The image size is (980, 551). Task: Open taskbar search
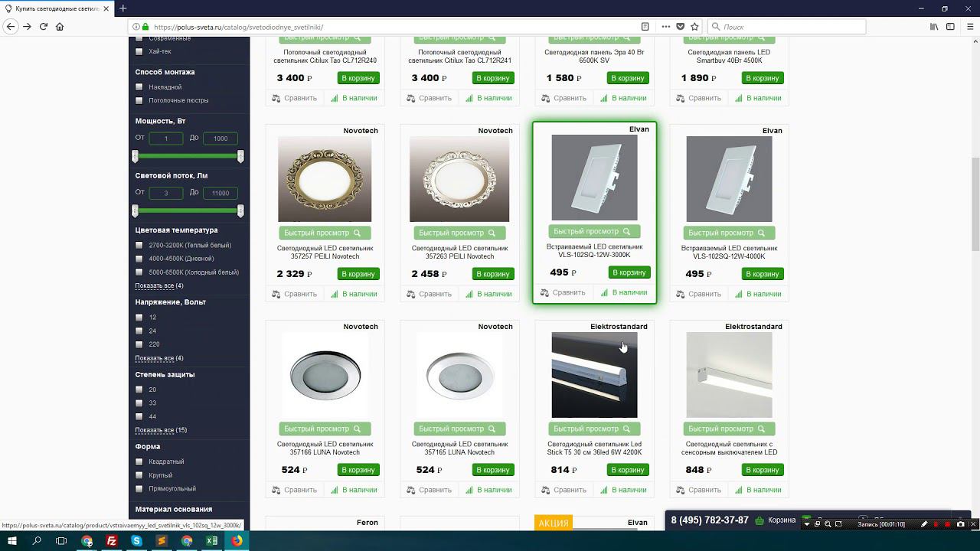click(x=37, y=540)
